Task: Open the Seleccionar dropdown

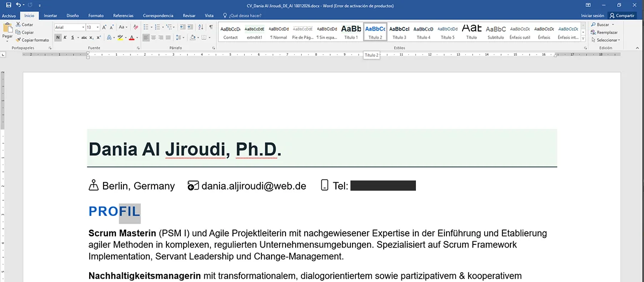Action: [x=605, y=40]
